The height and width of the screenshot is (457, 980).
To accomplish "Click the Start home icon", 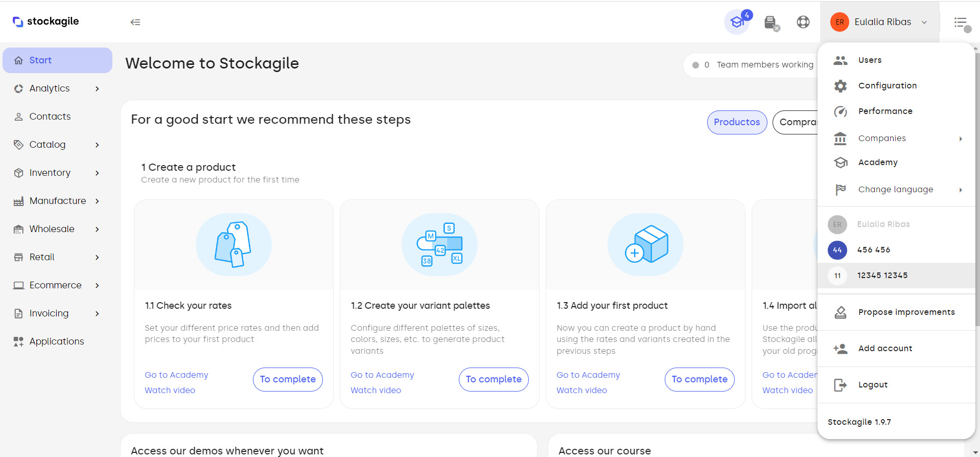I will [x=19, y=60].
